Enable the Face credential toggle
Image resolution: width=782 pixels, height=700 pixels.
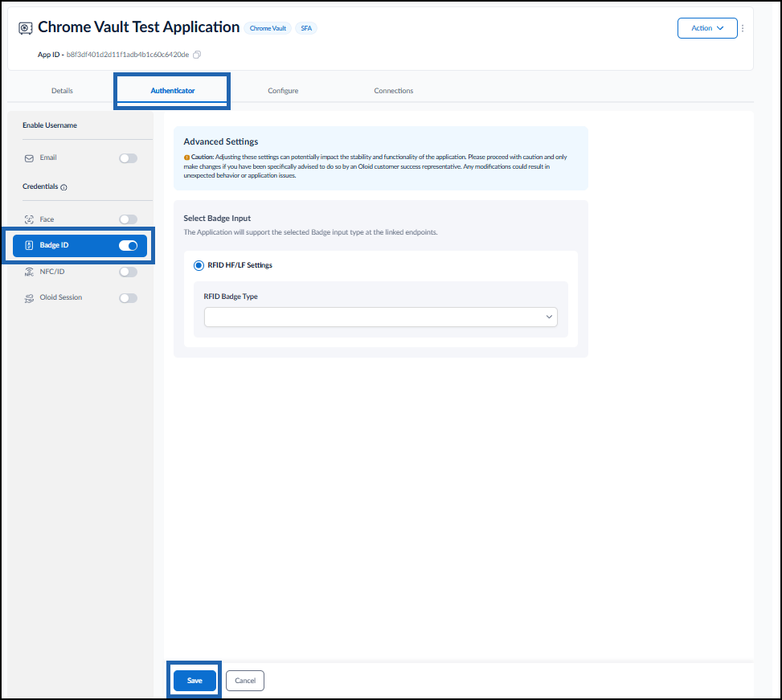tap(128, 219)
